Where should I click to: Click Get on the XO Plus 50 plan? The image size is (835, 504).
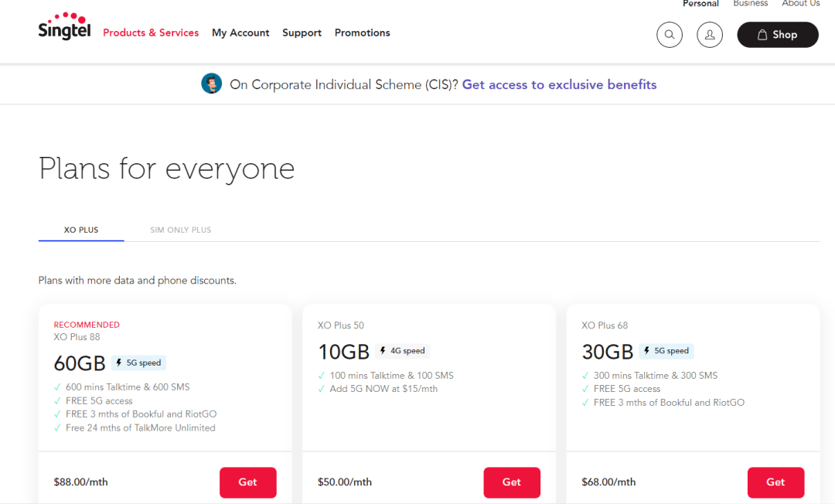click(512, 482)
